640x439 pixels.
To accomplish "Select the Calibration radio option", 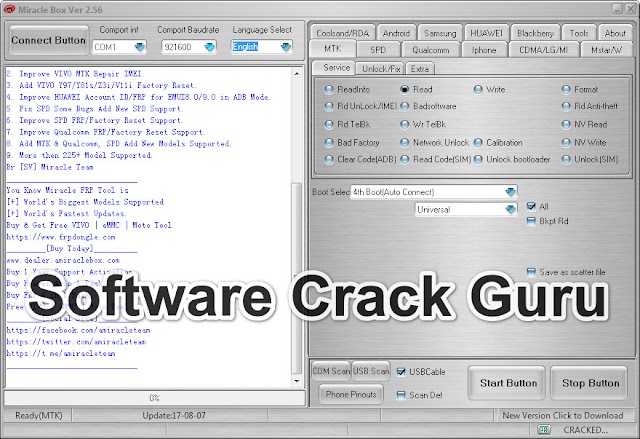I will (x=478, y=143).
